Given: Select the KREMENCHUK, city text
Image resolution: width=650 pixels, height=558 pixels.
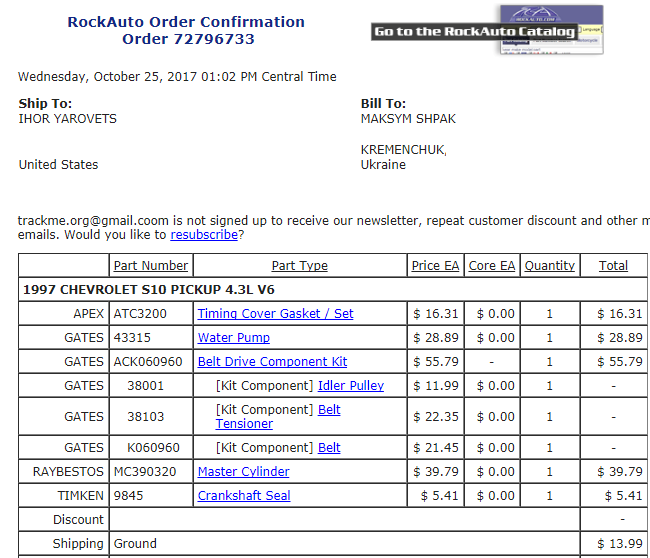Looking at the screenshot, I should (404, 150).
